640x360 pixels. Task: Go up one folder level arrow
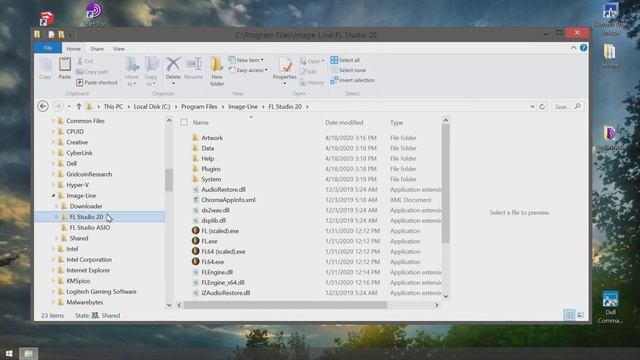pos(79,107)
